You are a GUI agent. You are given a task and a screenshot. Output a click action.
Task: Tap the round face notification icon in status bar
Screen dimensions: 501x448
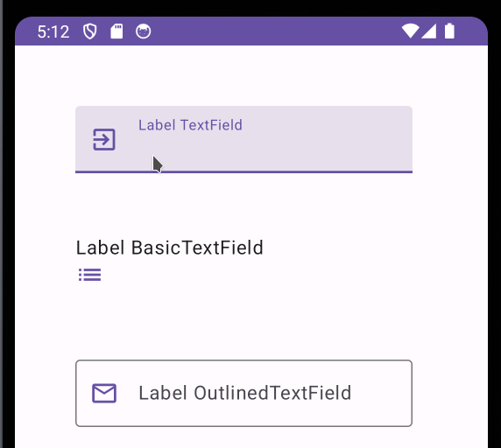pyautogui.click(x=143, y=31)
